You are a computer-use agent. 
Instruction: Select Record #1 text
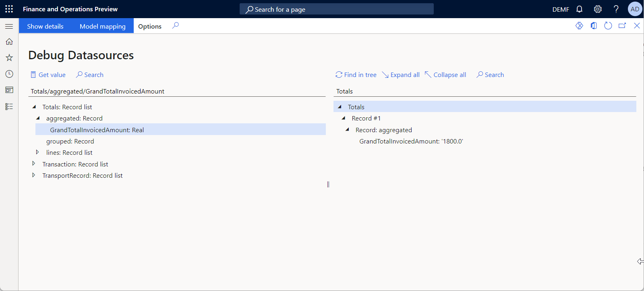[366, 118]
